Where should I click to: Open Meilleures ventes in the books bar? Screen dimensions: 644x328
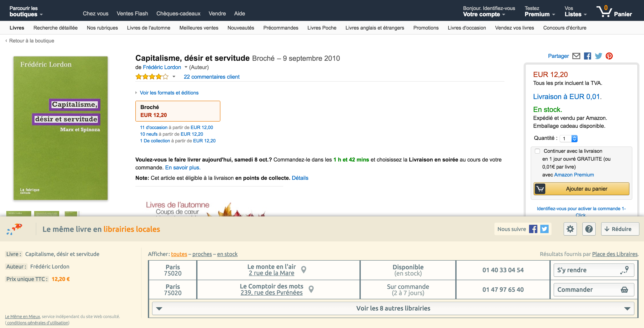199,28
